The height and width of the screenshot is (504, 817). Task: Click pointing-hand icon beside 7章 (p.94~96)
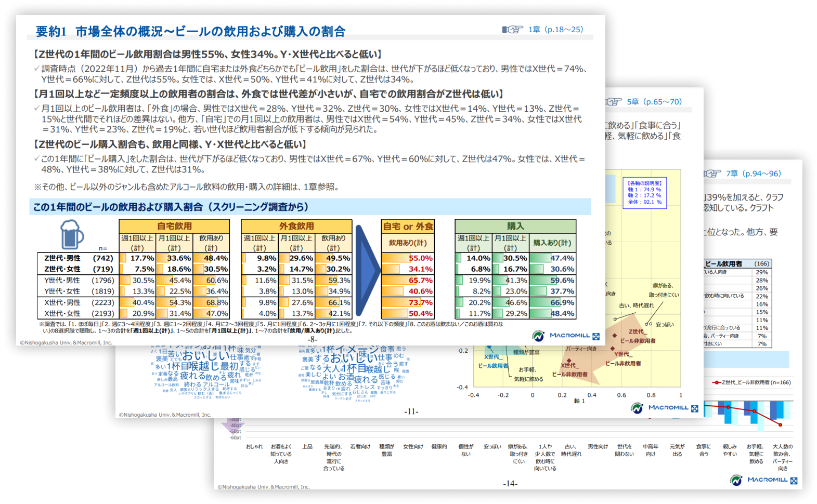pos(712,174)
